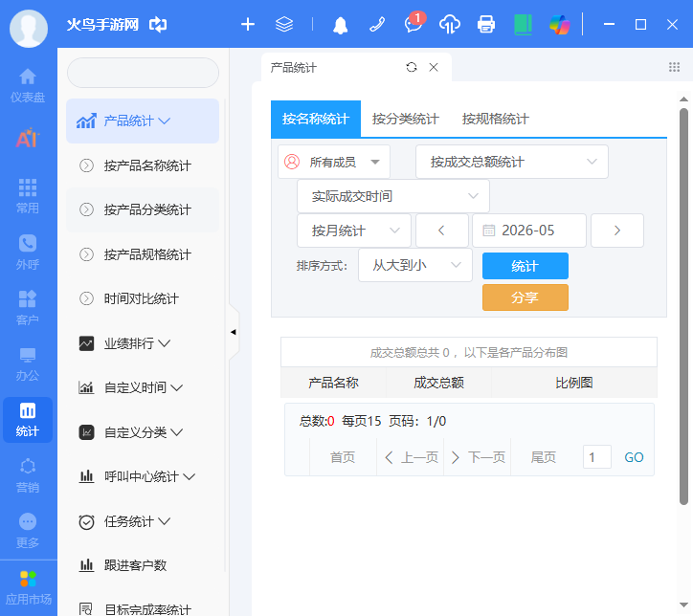Open the 实际成交时间 dropdown
The image size is (693, 616).
pyautogui.click(x=392, y=196)
